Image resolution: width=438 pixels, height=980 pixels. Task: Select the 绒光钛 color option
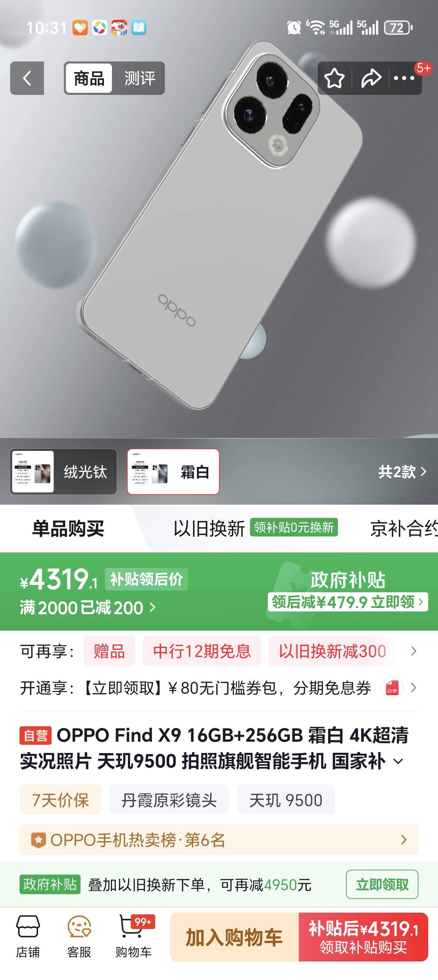pyautogui.click(x=63, y=472)
